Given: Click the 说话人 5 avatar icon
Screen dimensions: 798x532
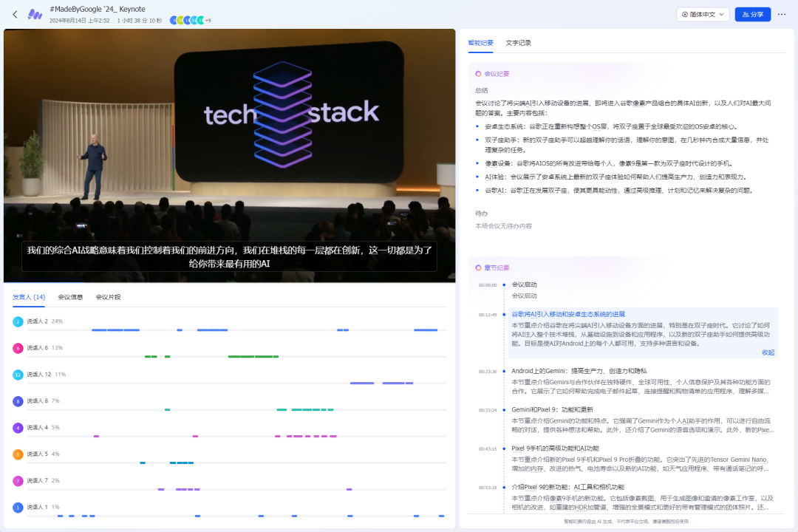Looking at the screenshot, I should click(18, 454).
